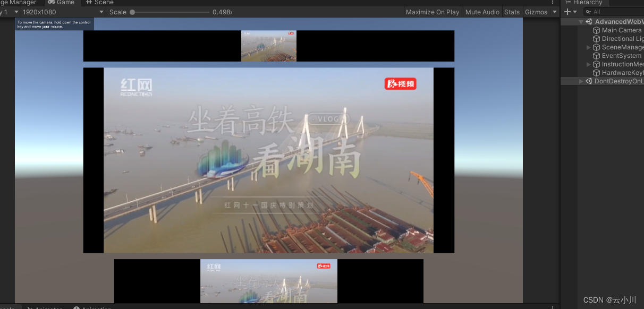Click the search magnifier in Hierarchy
Image resolution: width=644 pixels, height=309 pixels.
pos(589,11)
